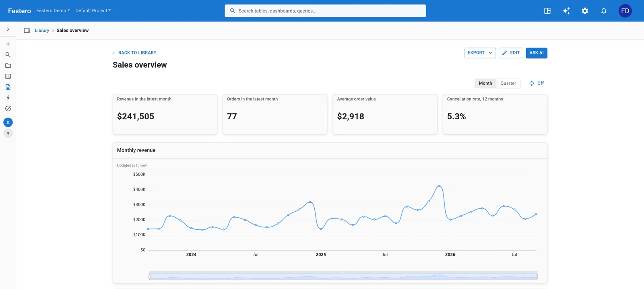The image size is (644, 289).
Task: Click the Edit button
Action: (511, 53)
